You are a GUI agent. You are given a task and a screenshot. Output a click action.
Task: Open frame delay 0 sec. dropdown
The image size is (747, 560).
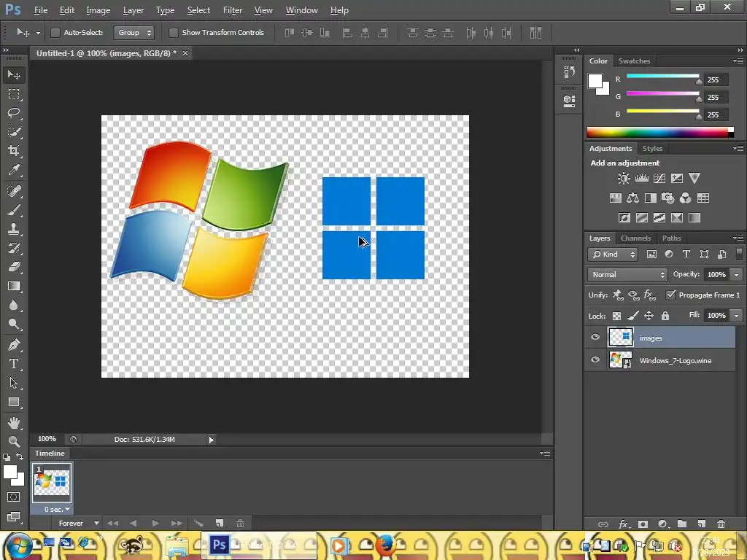point(57,509)
